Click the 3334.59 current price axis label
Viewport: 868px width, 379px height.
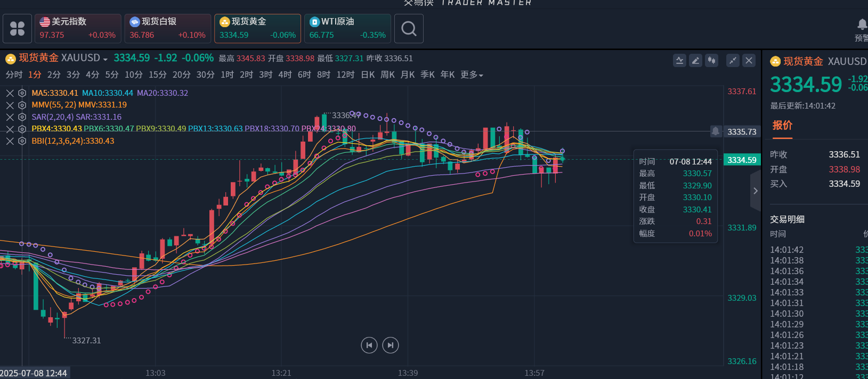tap(742, 160)
